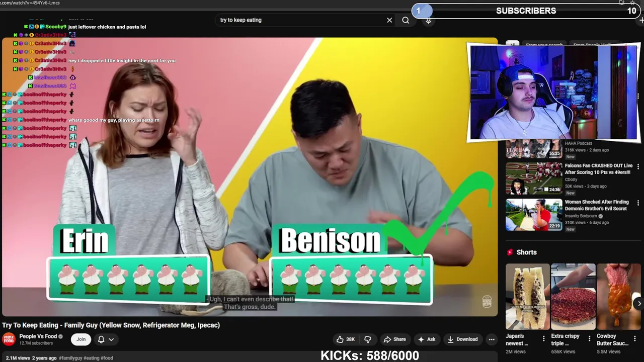Open options for Cowboy Butter short
Screen dimensions: 644x362
tap(635, 339)
